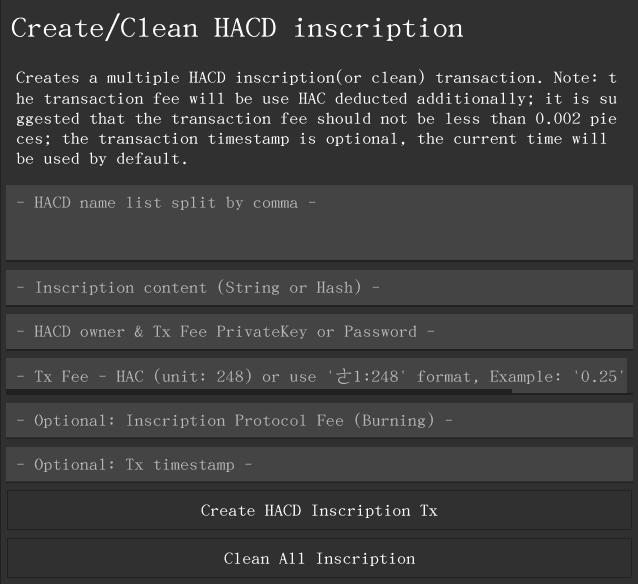Click the page title text at top
The width and height of the screenshot is (638, 584).
[237, 28]
